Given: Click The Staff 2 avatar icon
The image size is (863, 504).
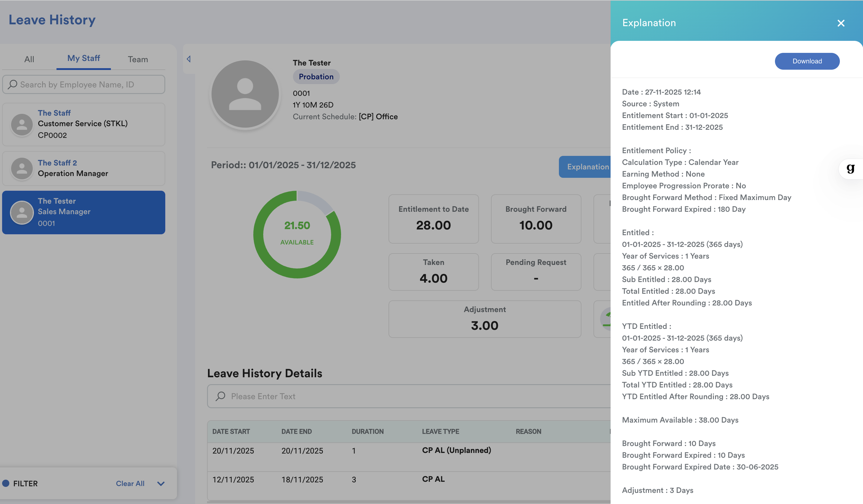Looking at the screenshot, I should pyautogui.click(x=22, y=168).
